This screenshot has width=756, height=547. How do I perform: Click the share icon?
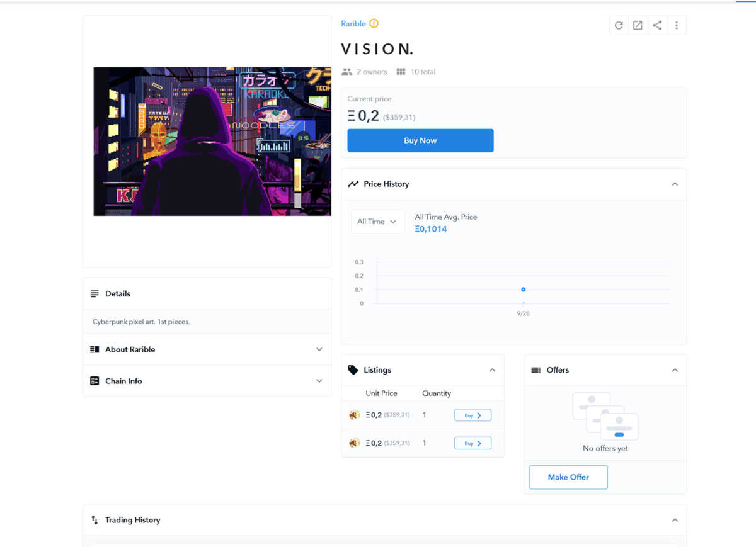coord(657,25)
